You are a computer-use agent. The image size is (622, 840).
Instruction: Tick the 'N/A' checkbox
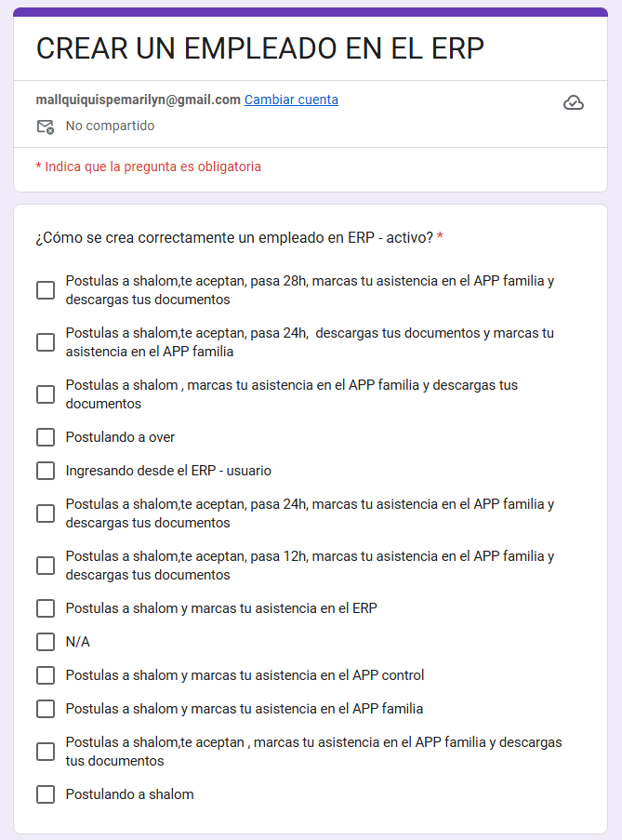tap(46, 642)
